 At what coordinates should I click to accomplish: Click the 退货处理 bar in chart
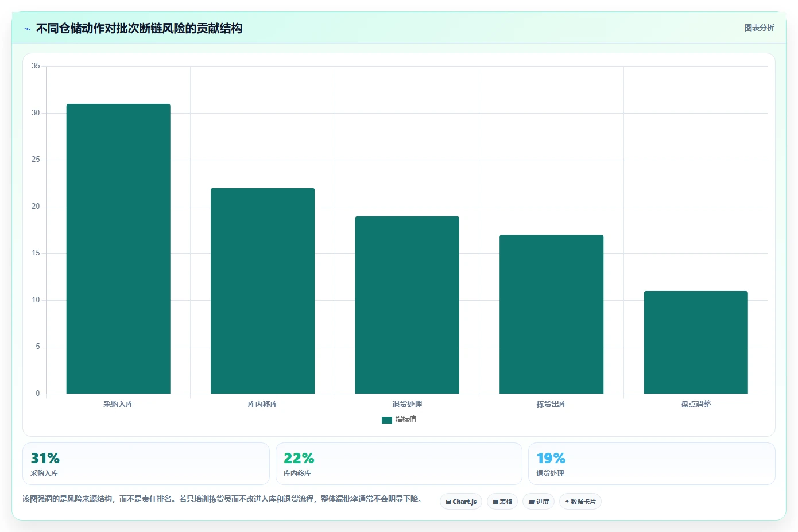click(x=407, y=305)
